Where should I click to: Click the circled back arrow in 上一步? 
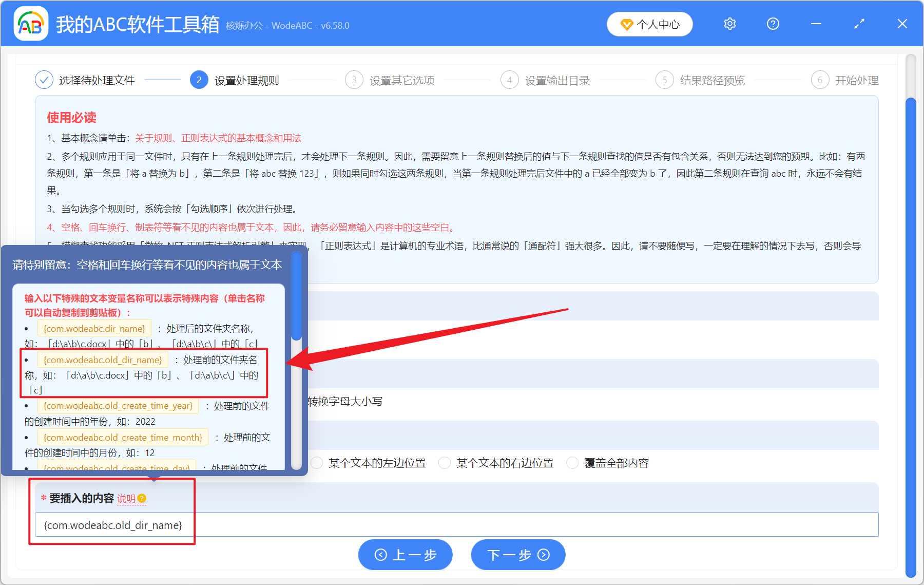(x=380, y=555)
